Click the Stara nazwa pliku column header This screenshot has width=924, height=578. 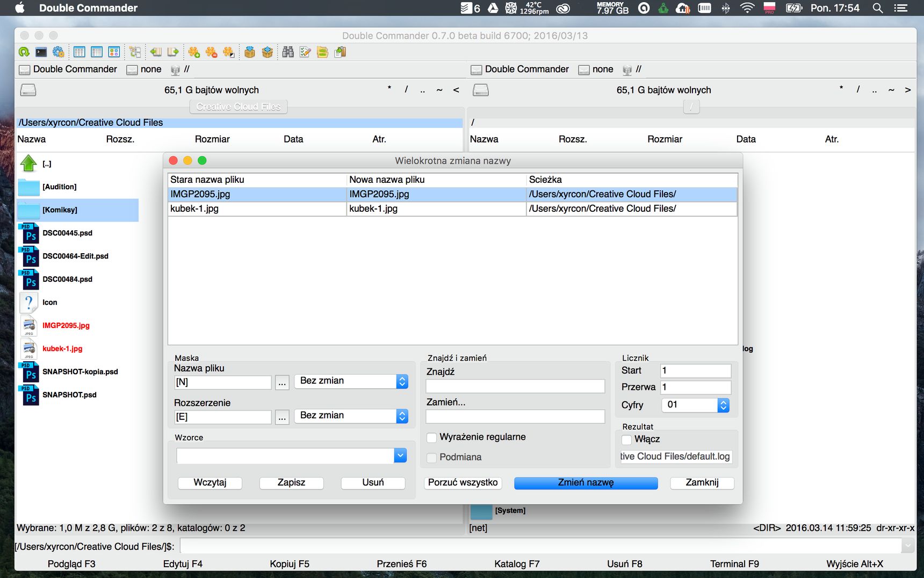[257, 180]
